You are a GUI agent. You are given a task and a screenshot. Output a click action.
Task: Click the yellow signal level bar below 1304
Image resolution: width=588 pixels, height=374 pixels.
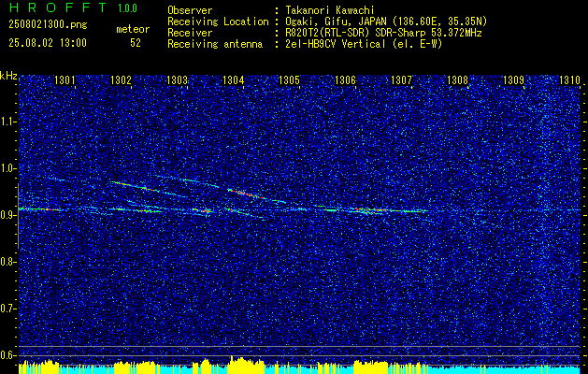[x=246, y=365]
